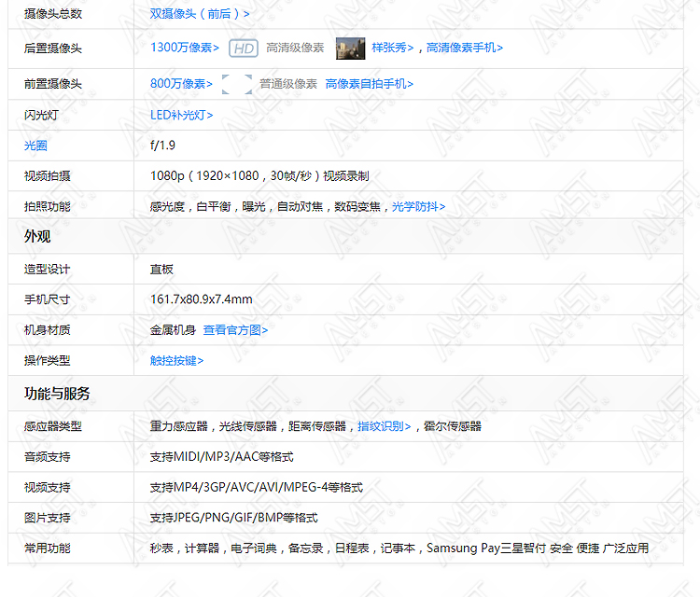Click the 视频拍摄 row label

48,176
